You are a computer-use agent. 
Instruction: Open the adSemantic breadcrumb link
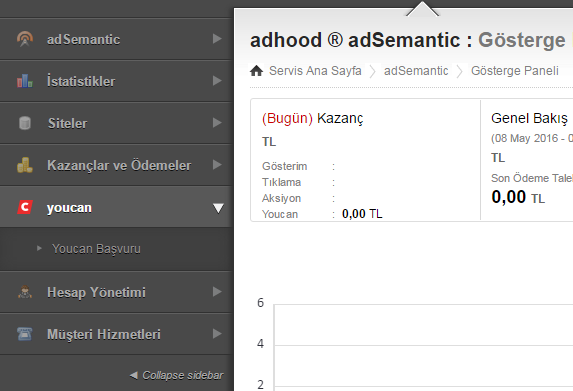(x=416, y=71)
